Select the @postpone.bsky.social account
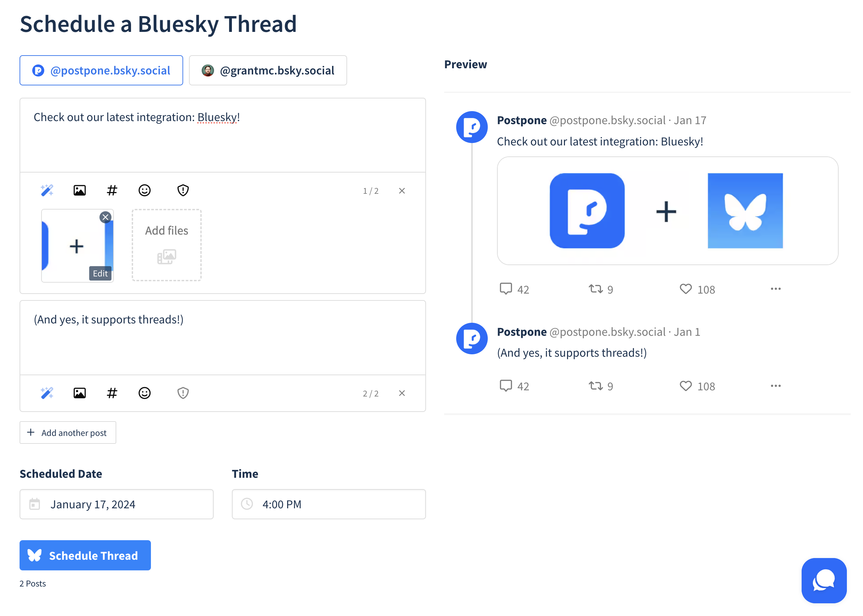The height and width of the screenshot is (616, 863). point(101,71)
